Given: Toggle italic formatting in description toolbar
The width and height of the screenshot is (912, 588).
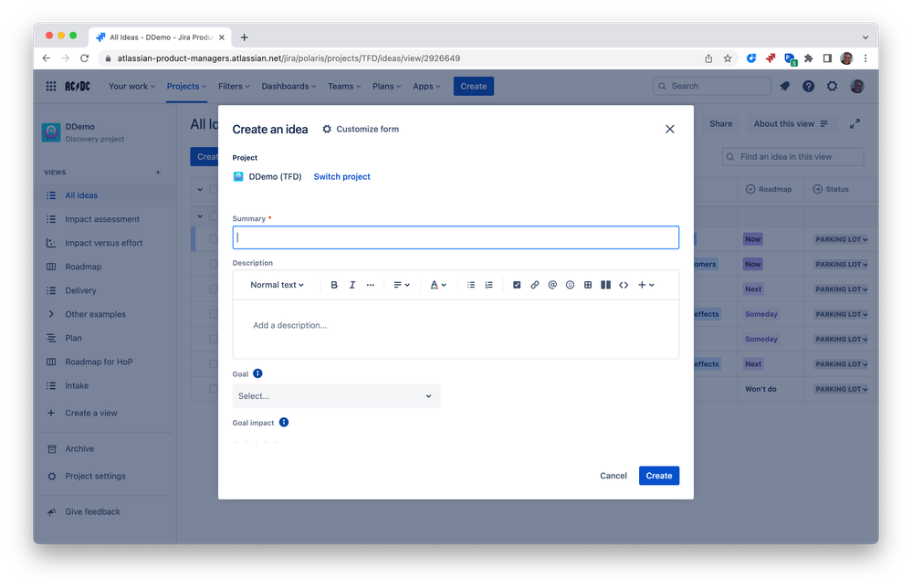Looking at the screenshot, I should click(351, 285).
